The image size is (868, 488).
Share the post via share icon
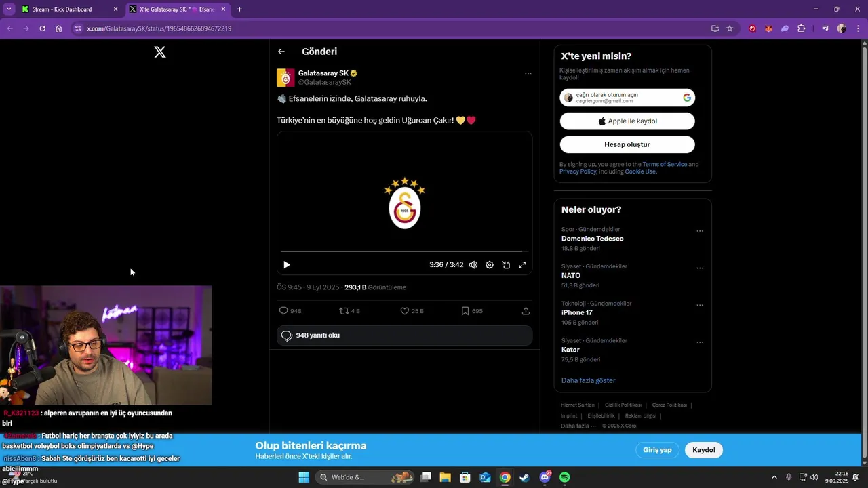526,311
